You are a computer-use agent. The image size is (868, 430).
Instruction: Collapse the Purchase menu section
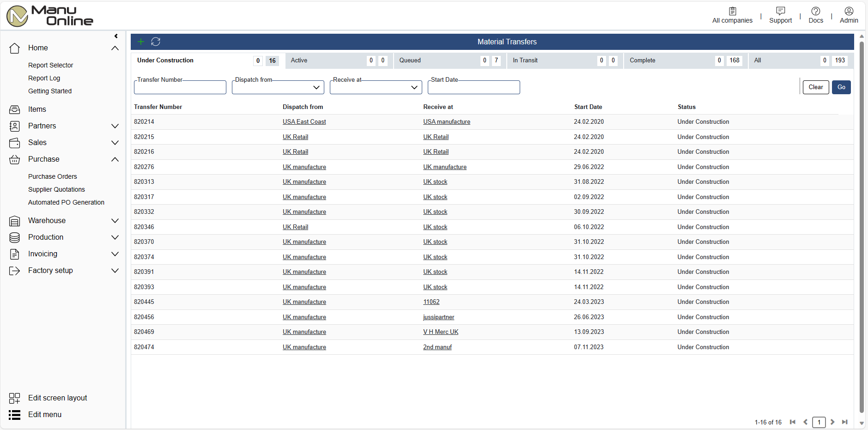tap(115, 159)
